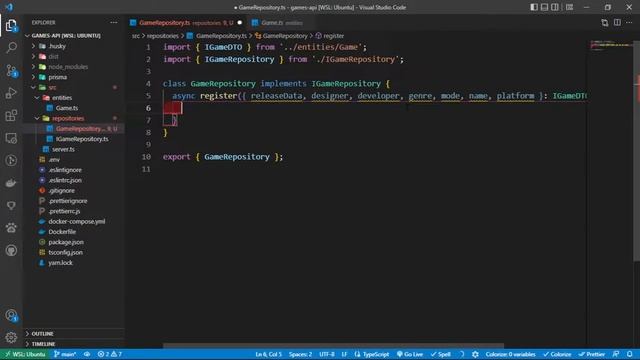Open the Docker view in activity bar
The height and width of the screenshot is (360, 640).
pyautogui.click(x=11, y=183)
